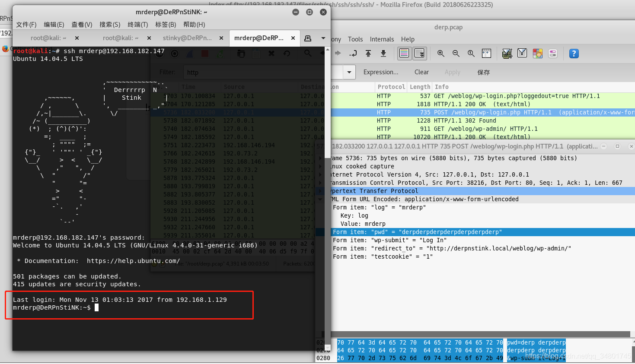Click Wireshark's resize all columns icon
This screenshot has height=364, width=635.
486,54
